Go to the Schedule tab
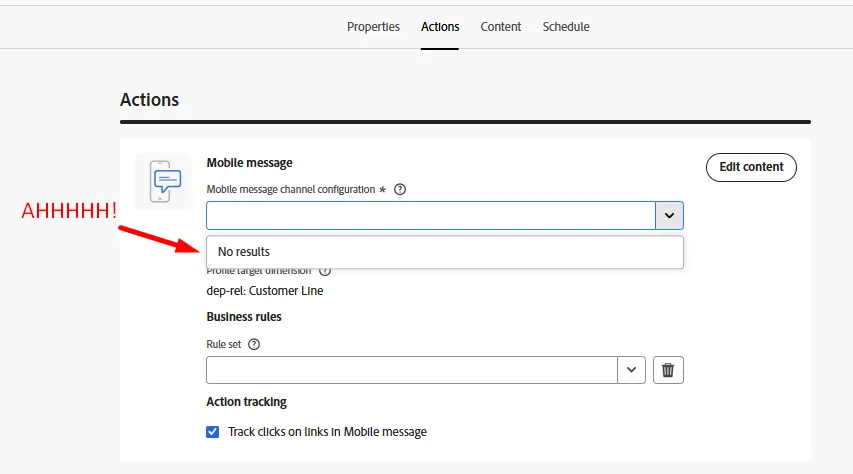This screenshot has width=853, height=474. coord(566,27)
